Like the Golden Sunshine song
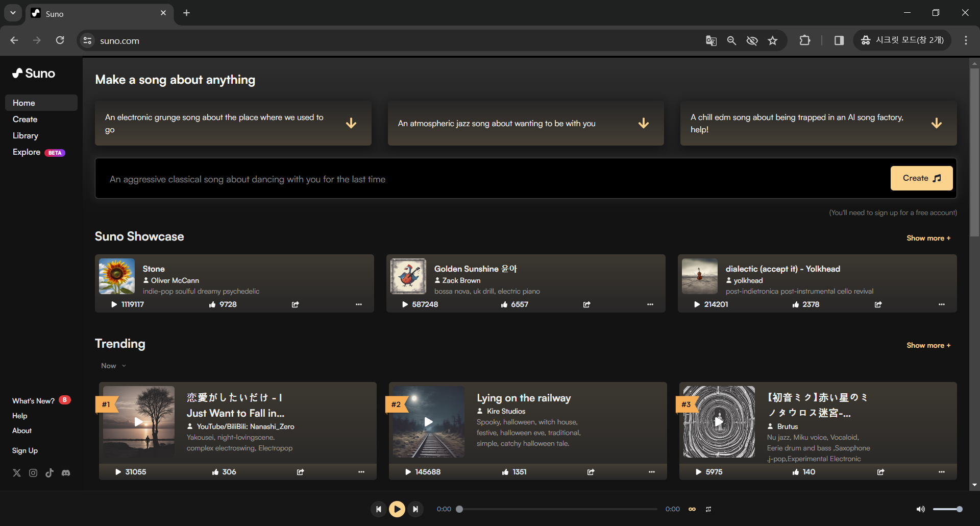This screenshot has width=980, height=526. (x=504, y=304)
